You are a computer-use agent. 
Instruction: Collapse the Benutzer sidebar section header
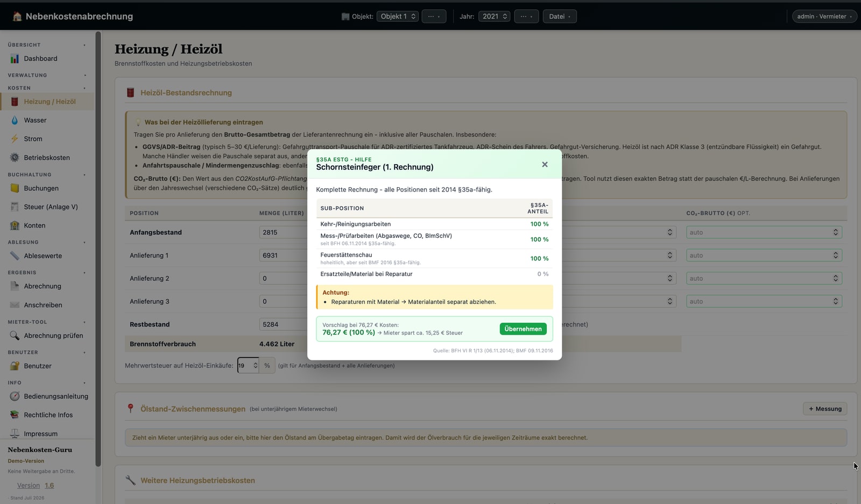coord(47,353)
